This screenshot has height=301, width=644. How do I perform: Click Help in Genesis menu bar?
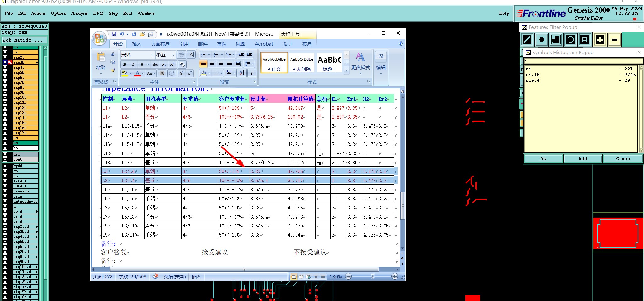coord(504,13)
